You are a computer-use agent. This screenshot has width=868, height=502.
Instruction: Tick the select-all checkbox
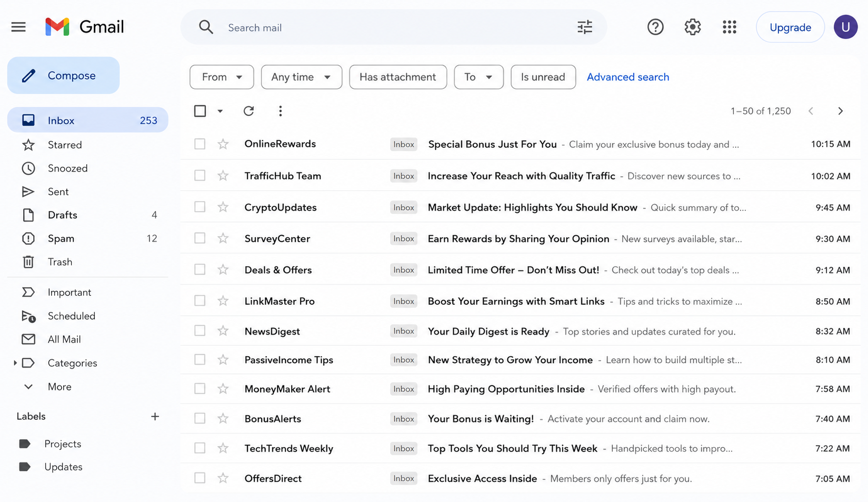pos(200,111)
